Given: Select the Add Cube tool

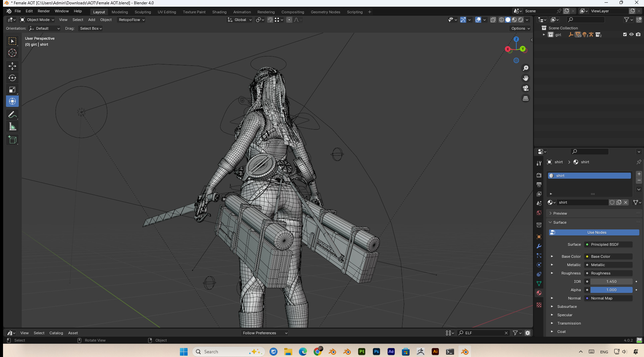Looking at the screenshot, I should coord(12,140).
